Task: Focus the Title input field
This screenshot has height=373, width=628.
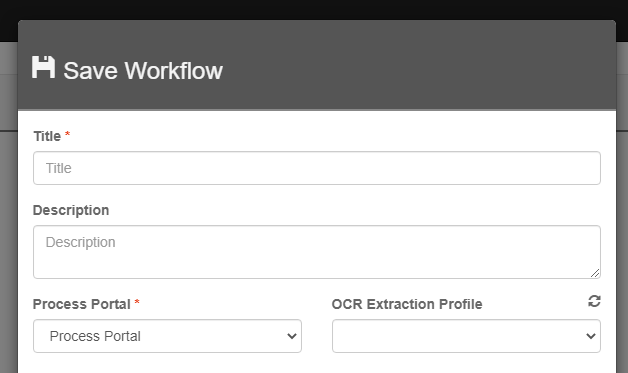Action: [x=317, y=168]
